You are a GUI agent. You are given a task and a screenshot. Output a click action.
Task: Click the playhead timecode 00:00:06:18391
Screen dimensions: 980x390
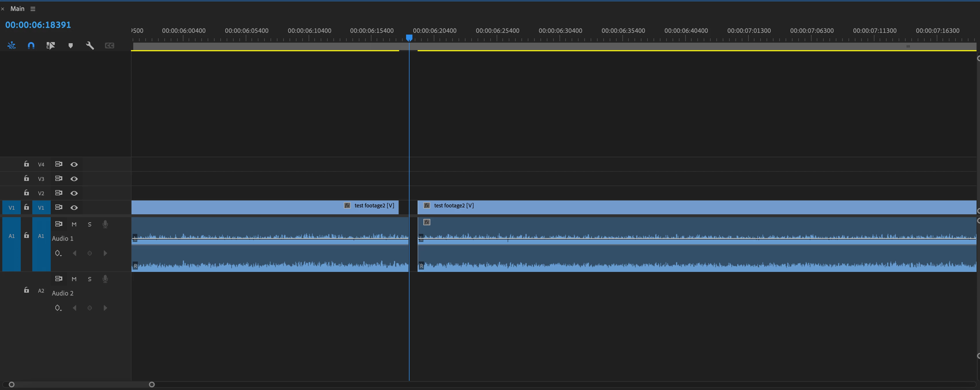pos(38,25)
